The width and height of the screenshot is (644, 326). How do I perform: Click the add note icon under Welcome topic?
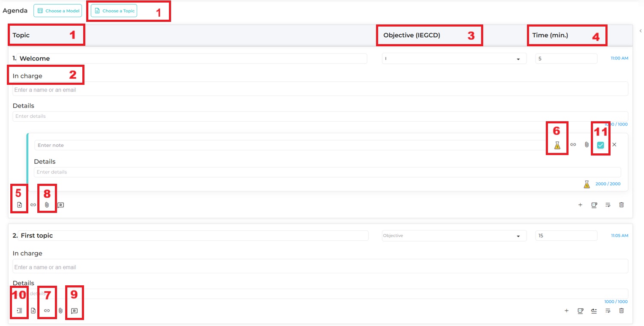19,205
